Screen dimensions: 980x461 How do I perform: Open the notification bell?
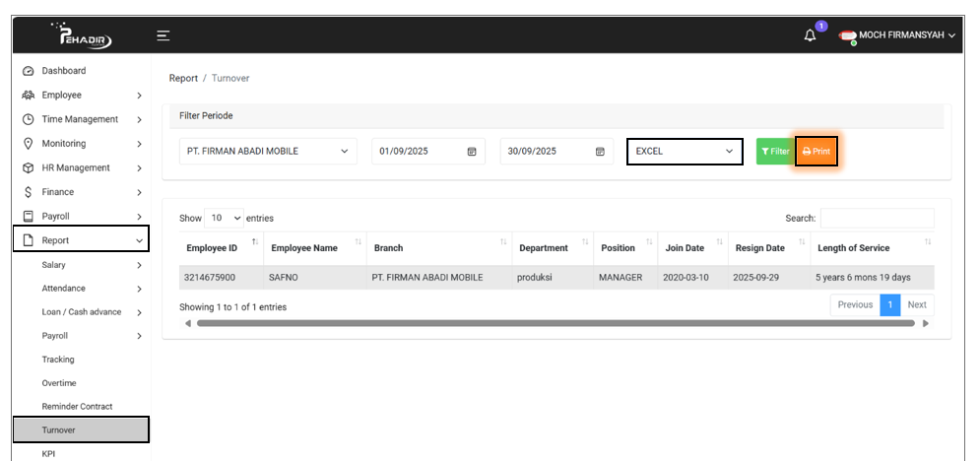(x=810, y=36)
